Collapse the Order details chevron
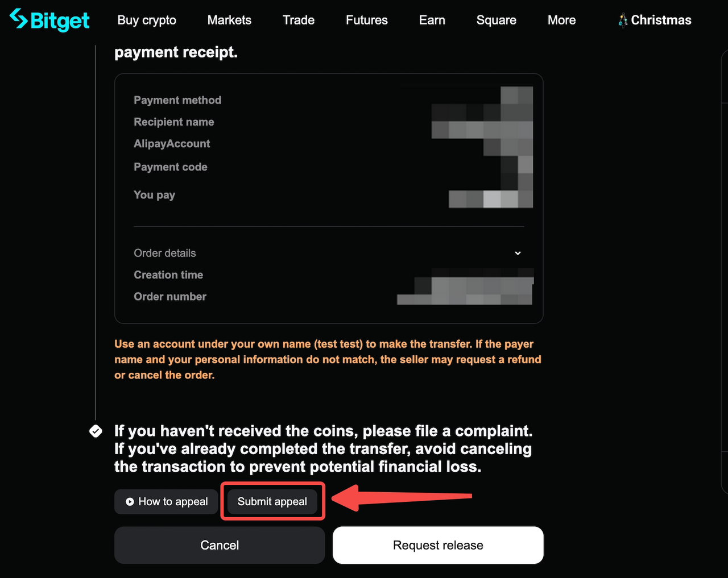Image resolution: width=728 pixels, height=578 pixels. point(518,253)
